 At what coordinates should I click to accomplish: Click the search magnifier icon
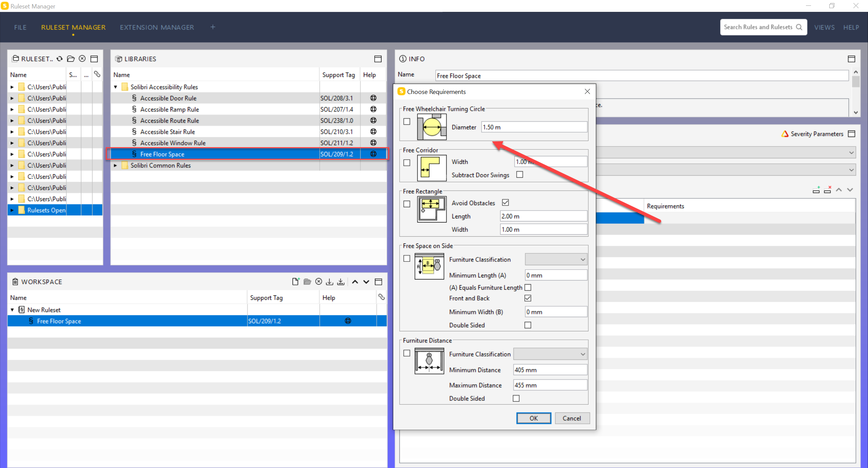(x=799, y=27)
